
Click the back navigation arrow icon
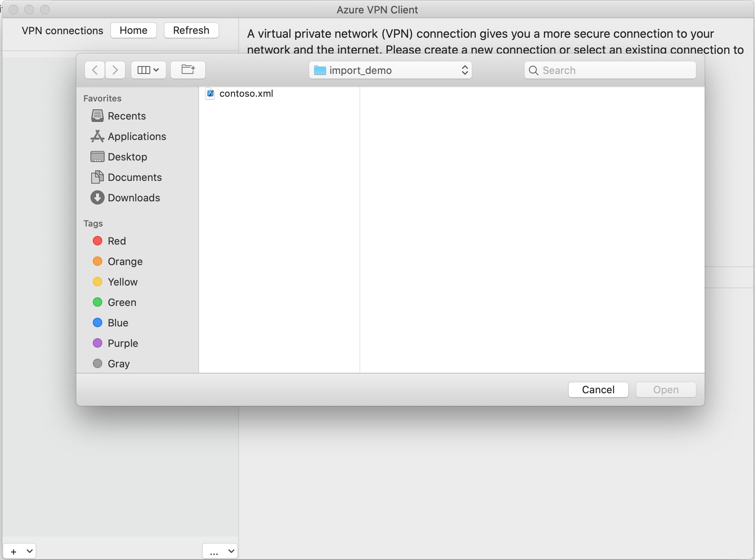95,69
